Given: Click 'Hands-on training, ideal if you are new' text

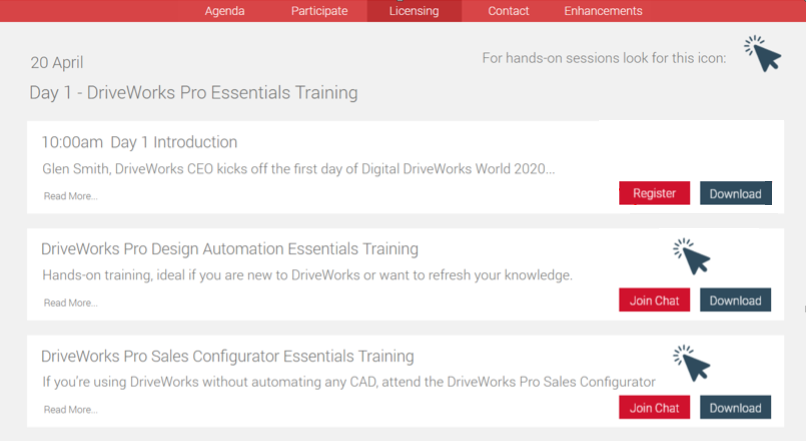Looking at the screenshot, I should pos(307,275).
